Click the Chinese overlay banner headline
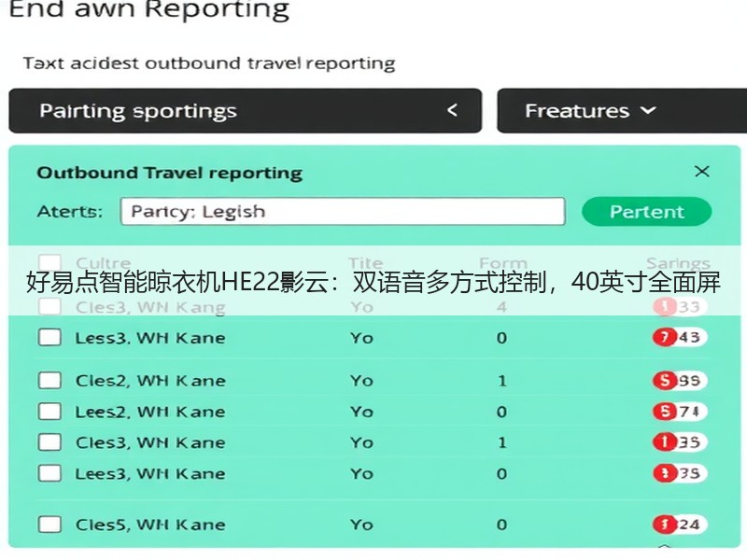Screen dimensions: 747x560 click(373, 282)
